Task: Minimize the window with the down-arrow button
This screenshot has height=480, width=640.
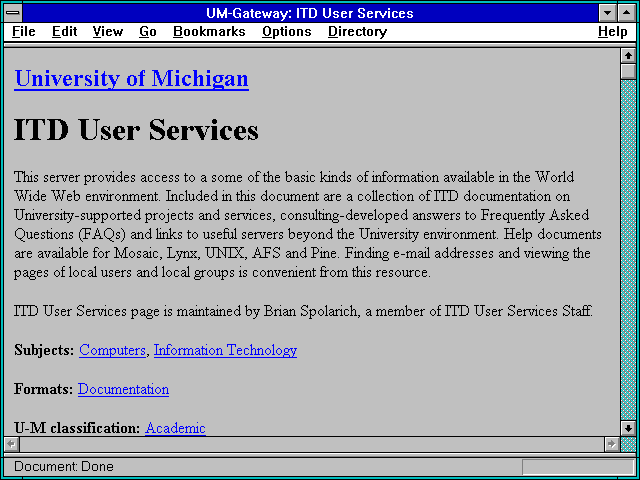Action: tap(608, 13)
